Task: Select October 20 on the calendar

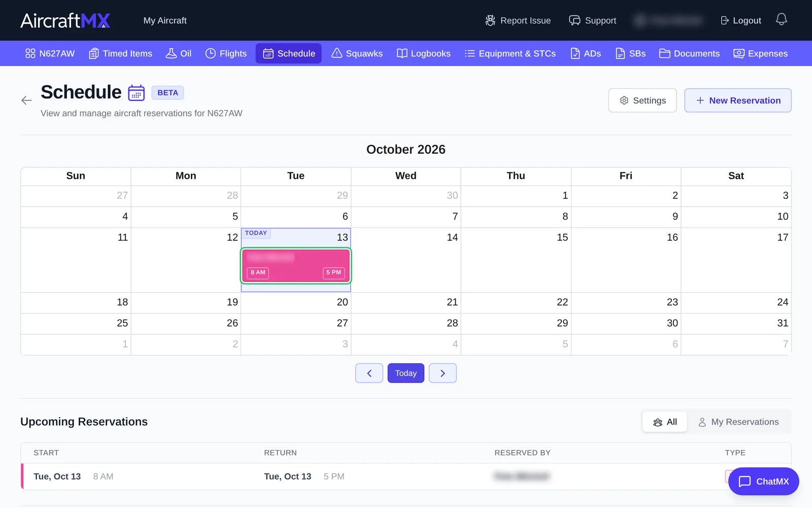Action: (x=296, y=303)
